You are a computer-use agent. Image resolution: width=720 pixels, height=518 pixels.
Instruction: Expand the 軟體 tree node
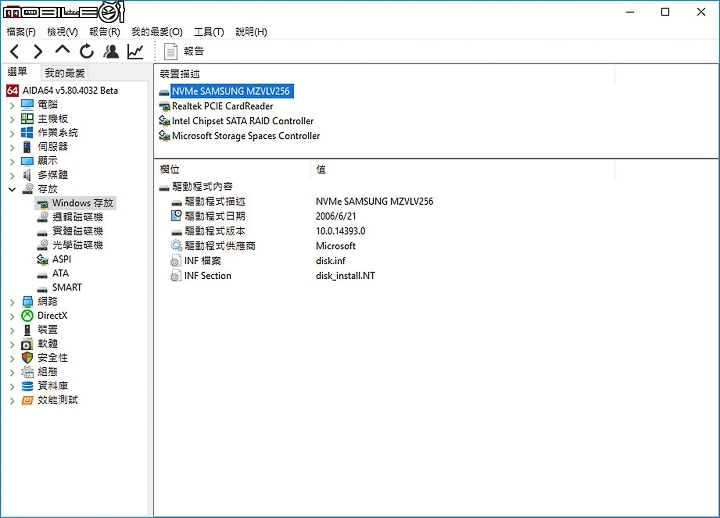pyautogui.click(x=12, y=344)
